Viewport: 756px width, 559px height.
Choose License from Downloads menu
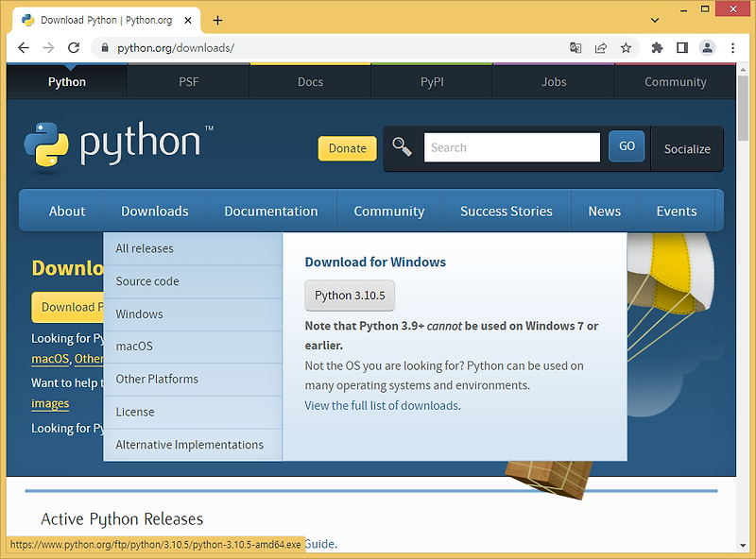(193, 412)
